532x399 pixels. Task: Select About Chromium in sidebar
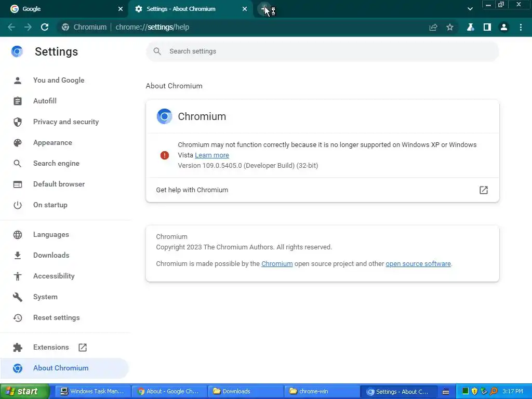click(64, 368)
